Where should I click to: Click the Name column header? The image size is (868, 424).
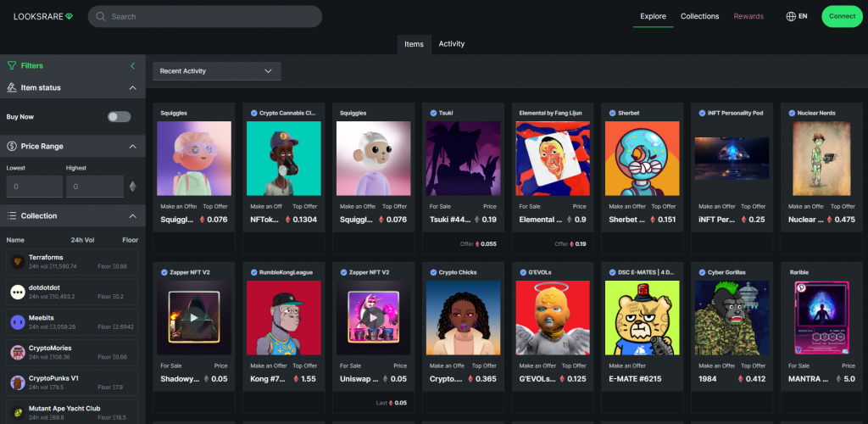click(15, 240)
